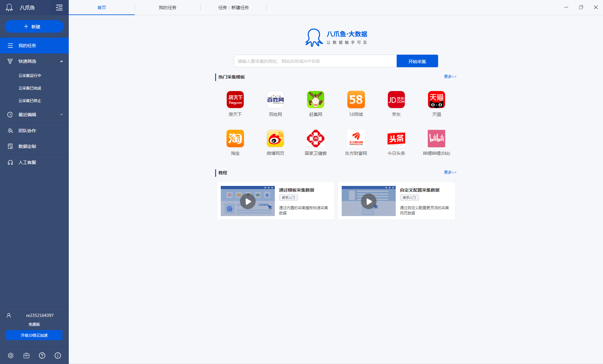The image size is (603, 364).
Task: Open the info icon at sidebar bottom
Action: 58,356
